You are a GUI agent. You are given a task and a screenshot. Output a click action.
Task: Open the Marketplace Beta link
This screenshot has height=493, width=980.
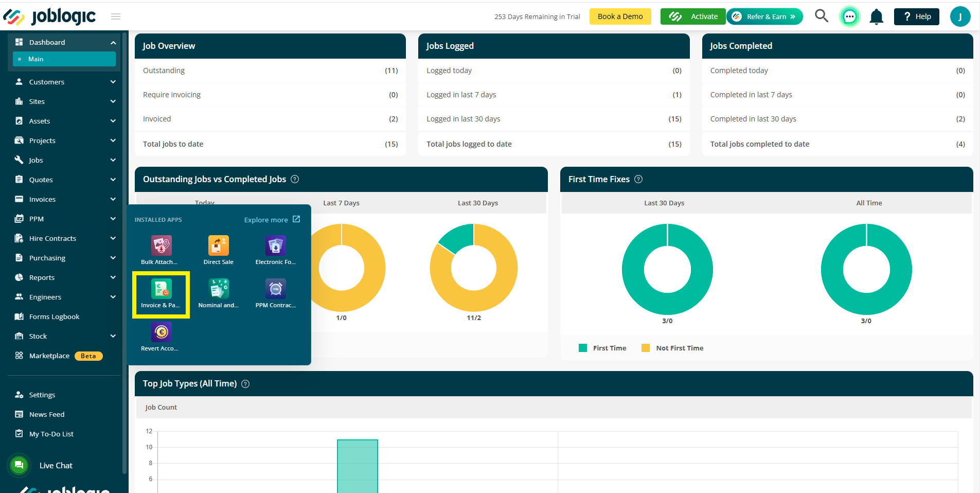(x=64, y=356)
